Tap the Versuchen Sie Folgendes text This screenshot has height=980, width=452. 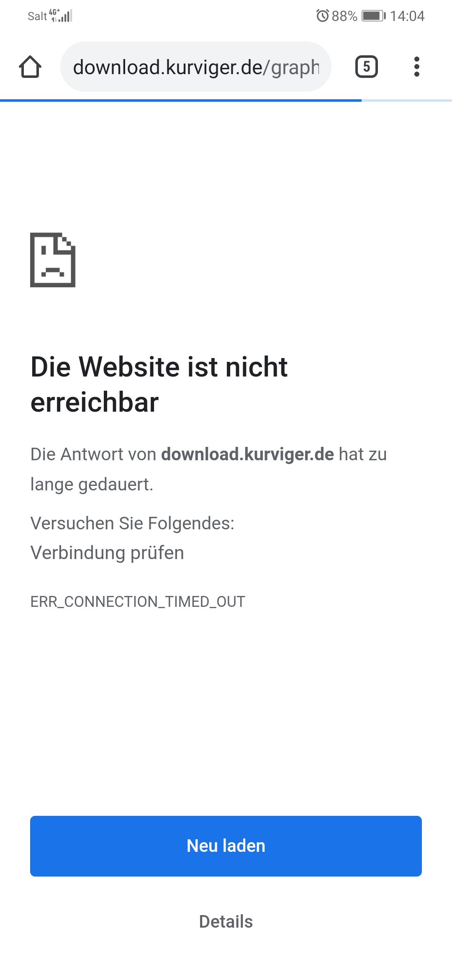pyautogui.click(x=133, y=523)
